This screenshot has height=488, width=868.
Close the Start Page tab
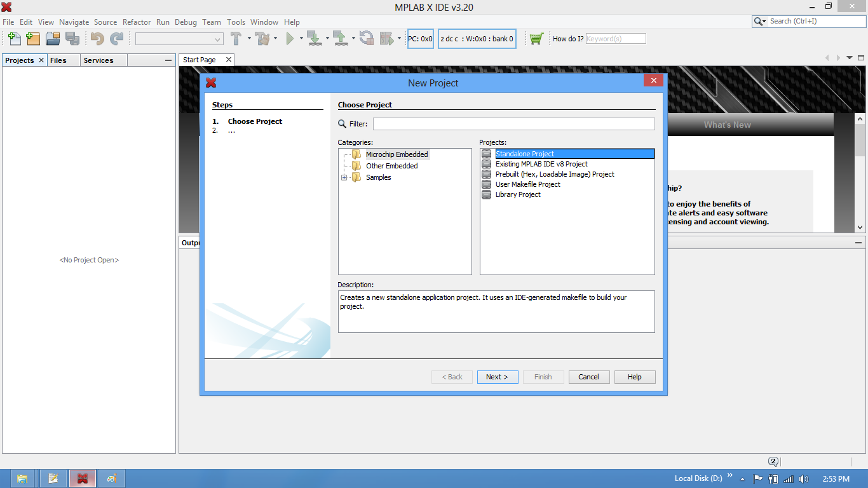coord(229,60)
